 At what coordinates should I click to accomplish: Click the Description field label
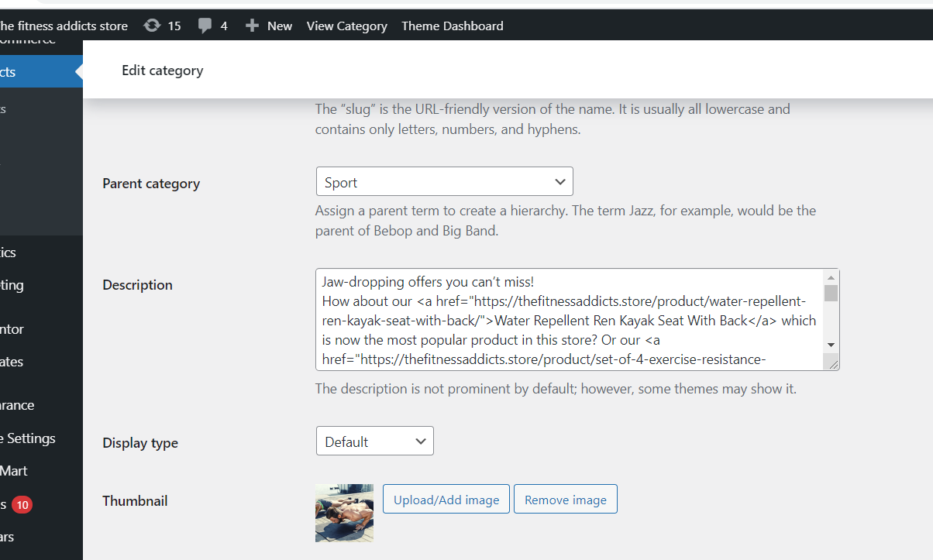tap(137, 285)
